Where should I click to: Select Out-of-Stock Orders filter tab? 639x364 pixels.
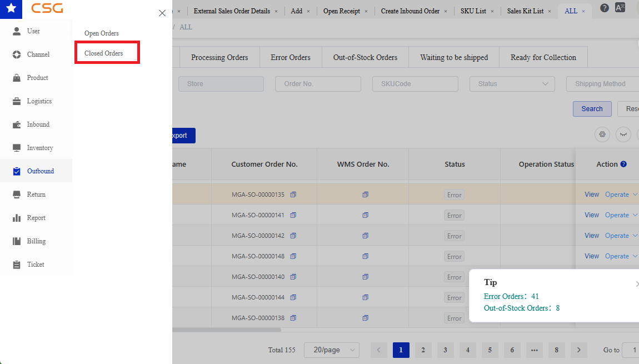[x=365, y=57]
